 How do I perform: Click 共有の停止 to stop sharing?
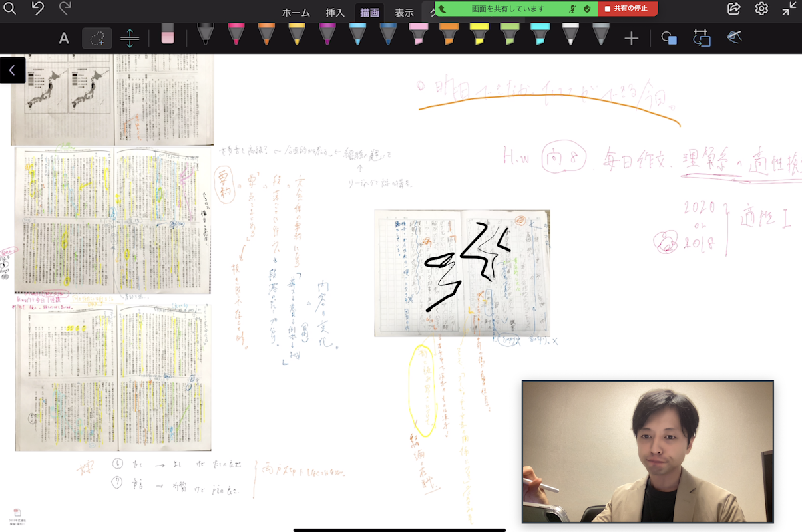click(x=627, y=9)
